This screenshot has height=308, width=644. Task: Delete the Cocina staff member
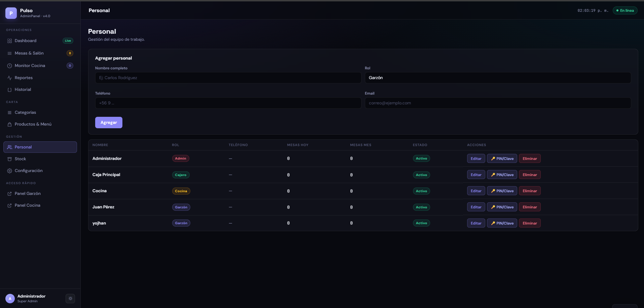530,191
